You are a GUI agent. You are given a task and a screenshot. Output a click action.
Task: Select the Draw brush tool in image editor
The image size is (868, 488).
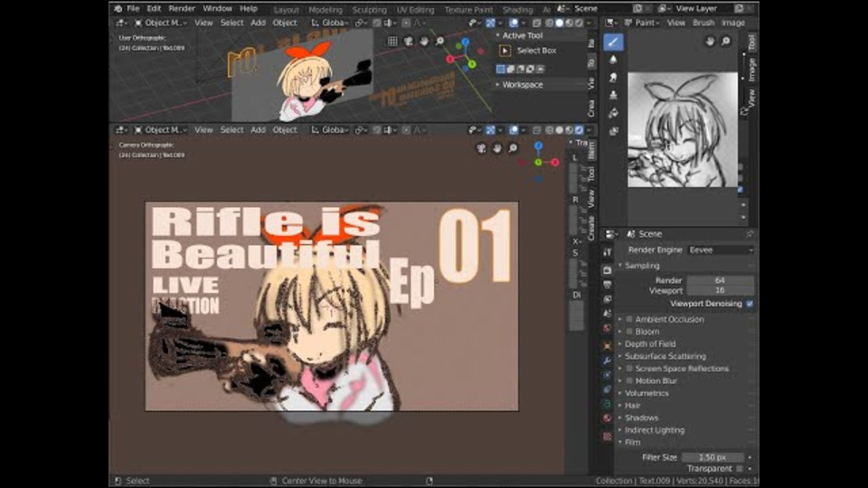pyautogui.click(x=613, y=42)
